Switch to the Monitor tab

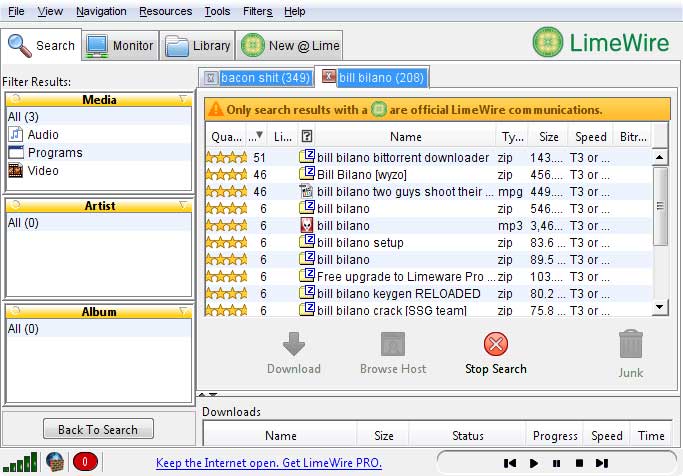pos(120,45)
